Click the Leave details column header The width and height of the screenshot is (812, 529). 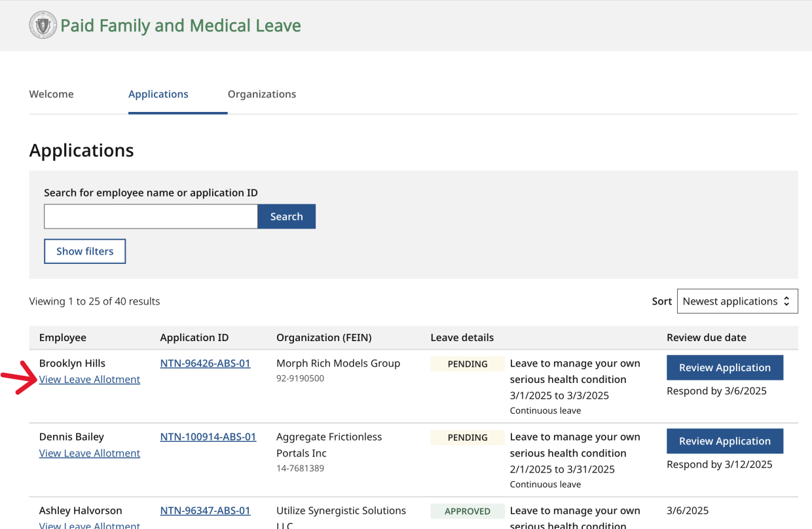(x=462, y=338)
